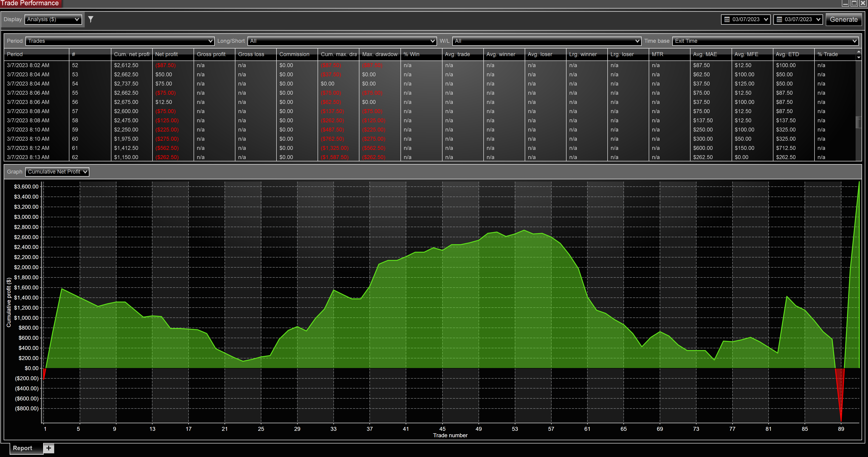The width and height of the screenshot is (868, 457).
Task: Click the table scroll up arrow
Action: tap(859, 51)
